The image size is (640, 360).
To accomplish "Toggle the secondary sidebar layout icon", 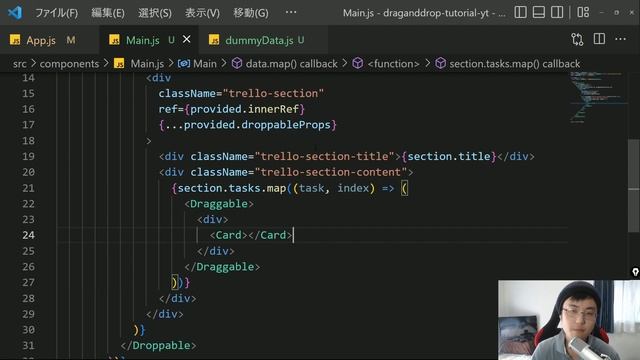I will [557, 12].
